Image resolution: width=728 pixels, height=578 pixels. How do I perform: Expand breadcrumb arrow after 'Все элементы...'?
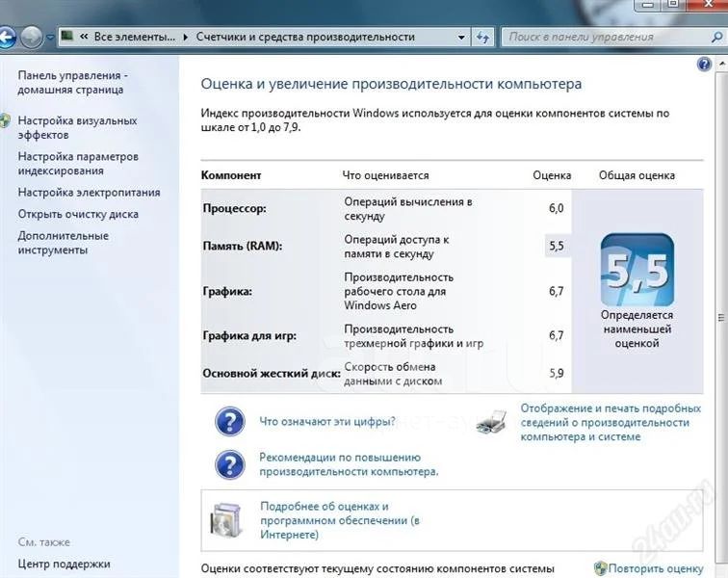click(x=186, y=38)
